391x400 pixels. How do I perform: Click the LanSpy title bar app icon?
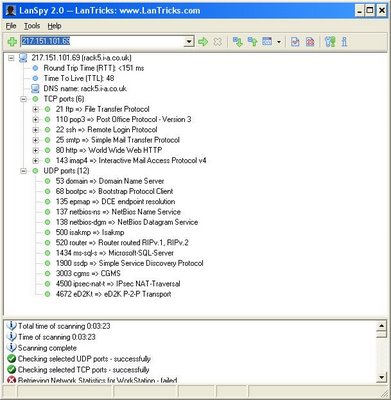[x=11, y=11]
